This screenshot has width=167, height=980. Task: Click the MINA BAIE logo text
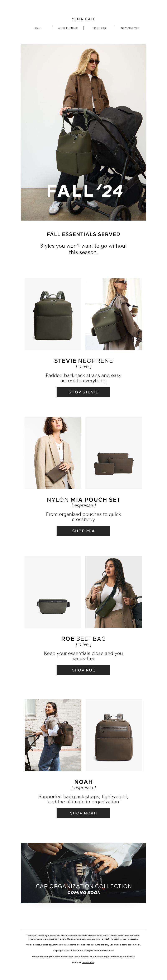click(83, 19)
